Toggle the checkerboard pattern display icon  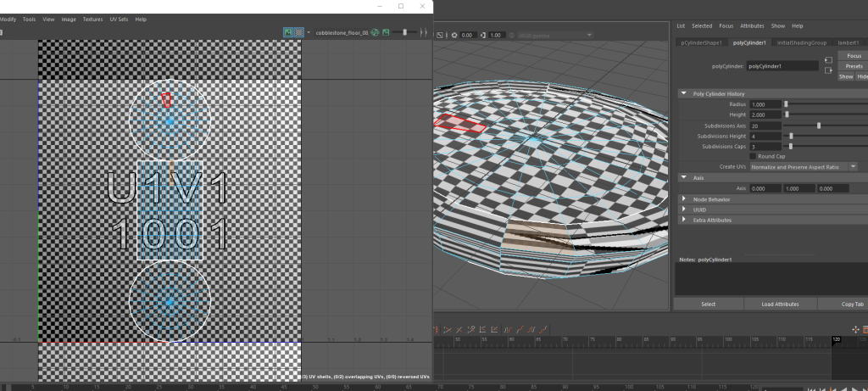(x=299, y=32)
